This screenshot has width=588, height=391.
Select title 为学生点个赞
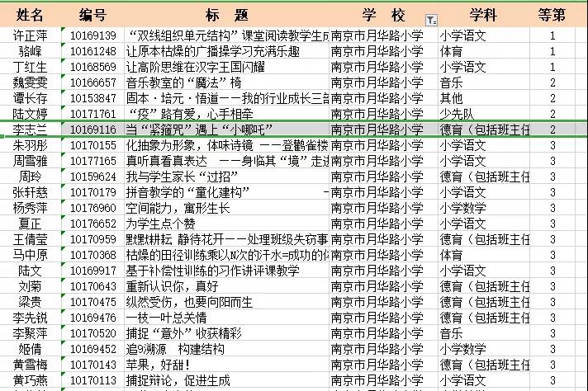click(160, 224)
